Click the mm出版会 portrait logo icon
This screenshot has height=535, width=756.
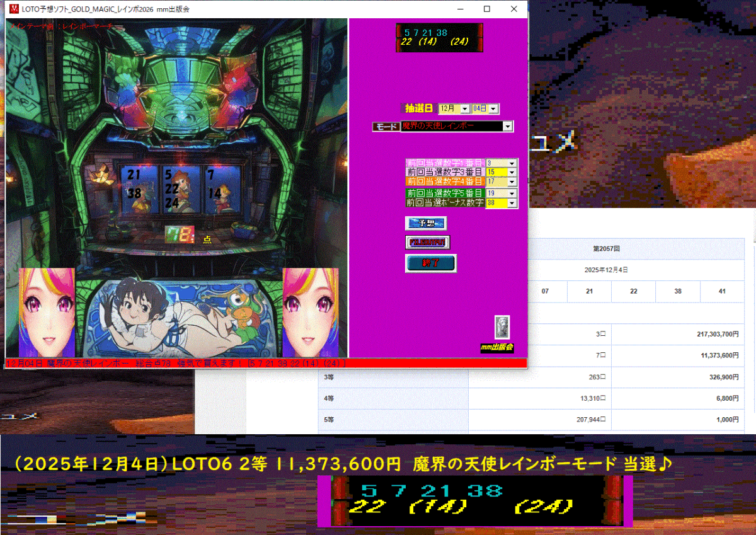[502, 327]
